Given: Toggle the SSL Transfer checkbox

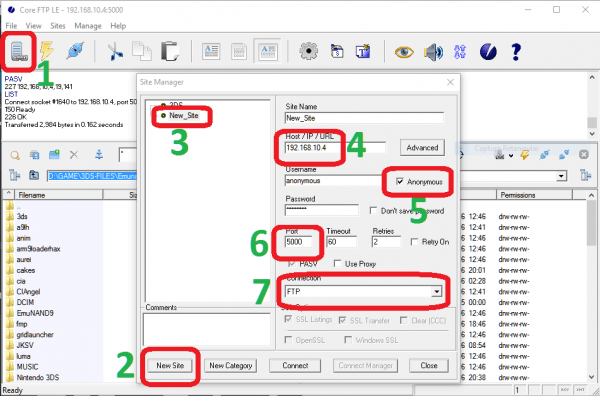Looking at the screenshot, I should (x=343, y=320).
